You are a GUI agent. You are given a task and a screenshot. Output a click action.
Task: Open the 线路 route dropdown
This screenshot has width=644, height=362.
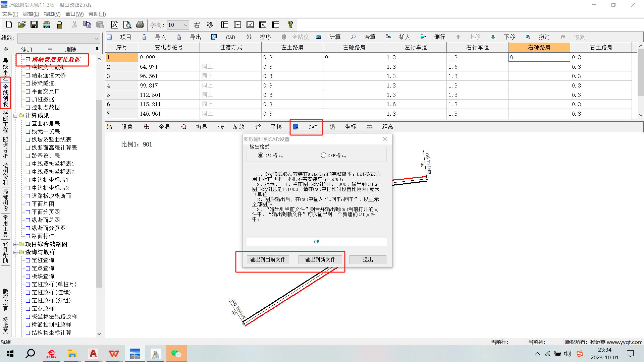(x=97, y=39)
